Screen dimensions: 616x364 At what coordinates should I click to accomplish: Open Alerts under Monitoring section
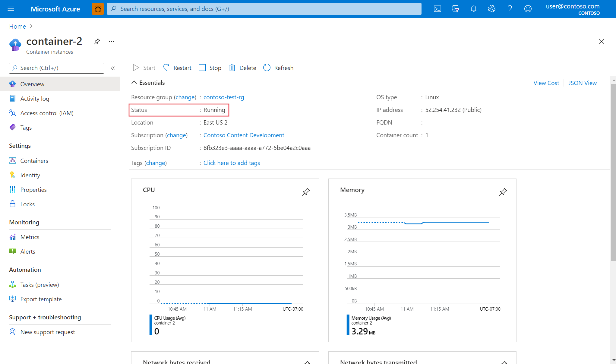pyautogui.click(x=28, y=251)
